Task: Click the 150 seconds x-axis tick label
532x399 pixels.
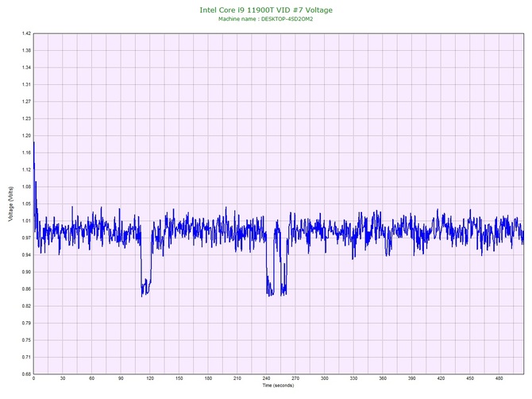Action: 179,378
